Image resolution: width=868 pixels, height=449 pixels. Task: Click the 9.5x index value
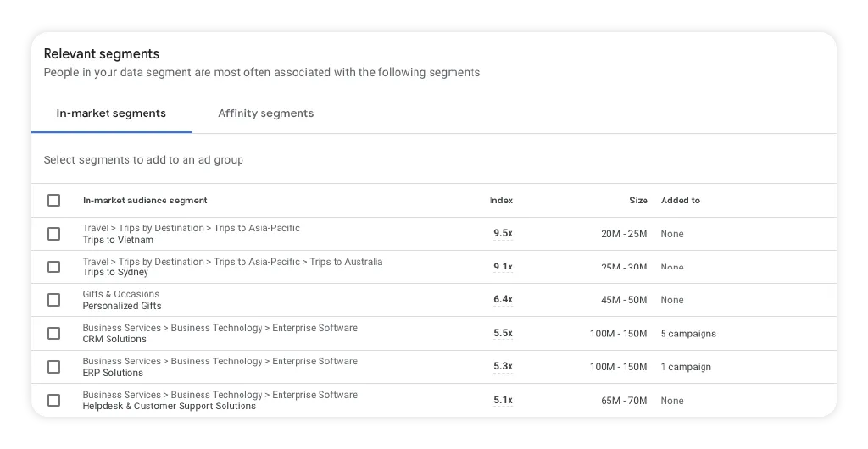pyautogui.click(x=503, y=233)
